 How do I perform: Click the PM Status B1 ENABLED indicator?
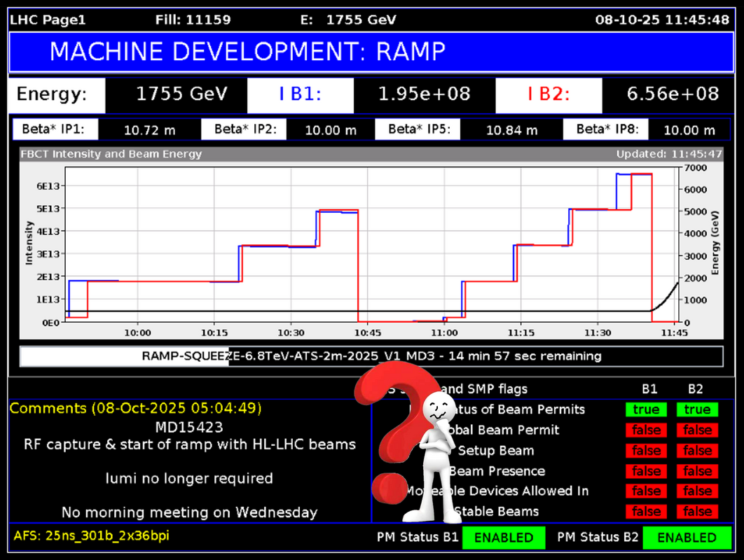pyautogui.click(x=504, y=538)
